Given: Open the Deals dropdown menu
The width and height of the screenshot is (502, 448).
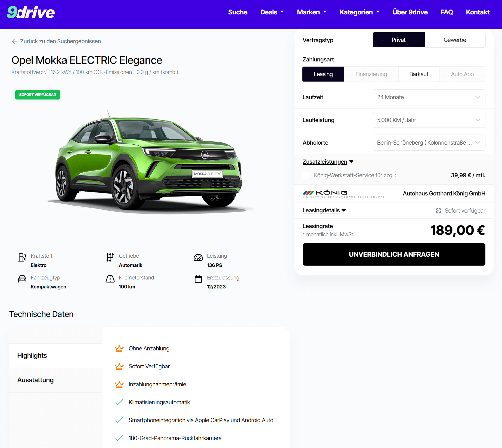Looking at the screenshot, I should point(272,12).
